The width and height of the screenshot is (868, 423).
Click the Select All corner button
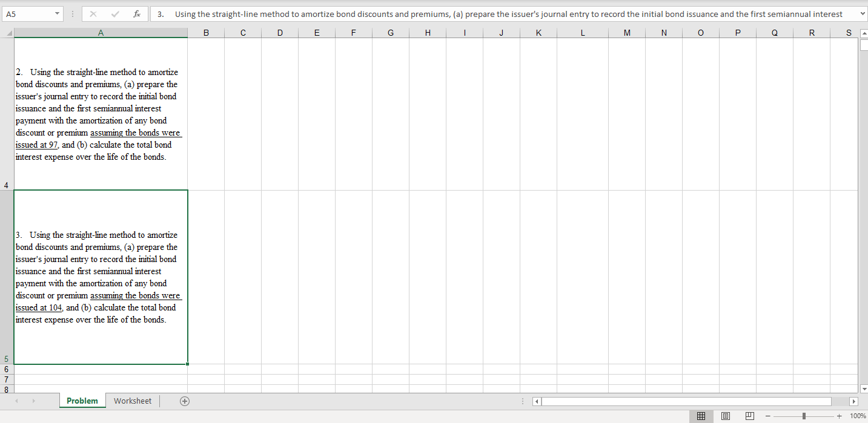8,32
